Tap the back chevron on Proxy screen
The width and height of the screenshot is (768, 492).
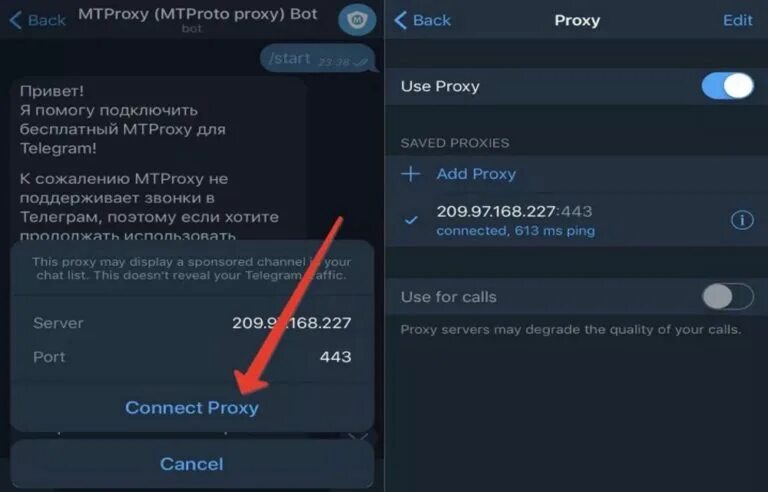(x=400, y=21)
